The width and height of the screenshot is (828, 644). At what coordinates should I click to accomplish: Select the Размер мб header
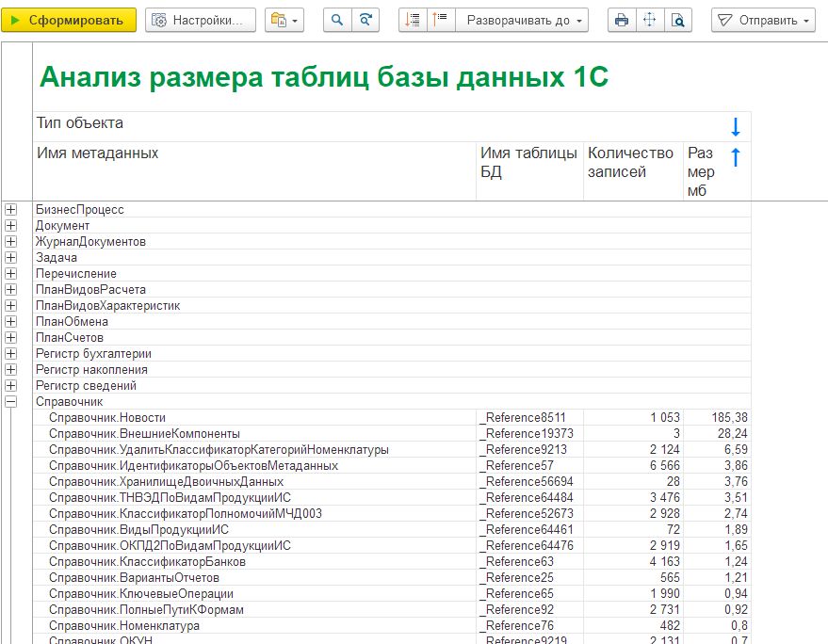click(717, 171)
